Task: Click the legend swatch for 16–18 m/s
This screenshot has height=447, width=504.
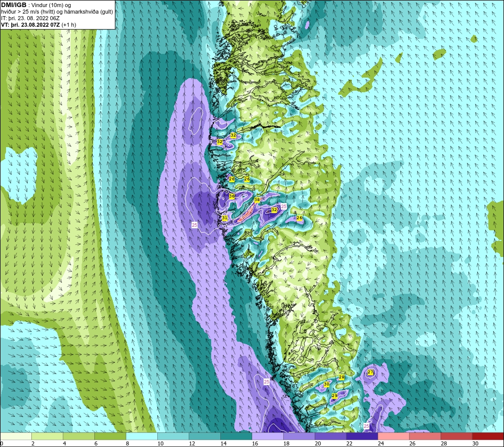Action: pyautogui.click(x=268, y=436)
